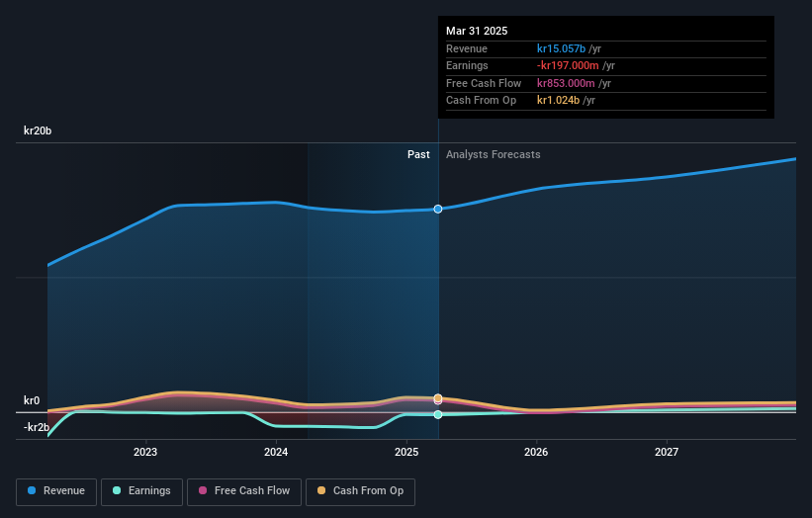The width and height of the screenshot is (812, 518).
Task: Click the kr853.000m free cash flow value
Action: tap(566, 83)
